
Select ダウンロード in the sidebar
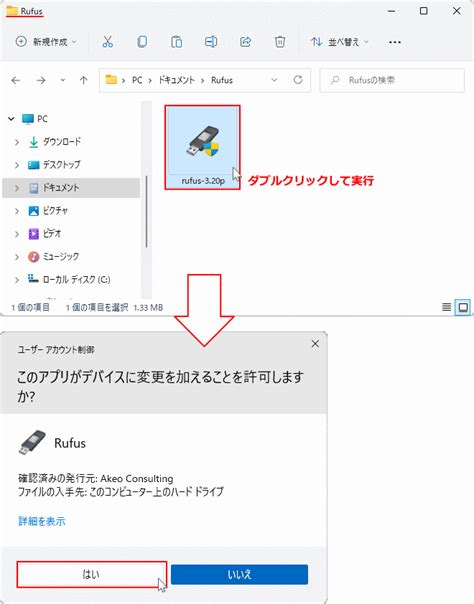pos(55,142)
